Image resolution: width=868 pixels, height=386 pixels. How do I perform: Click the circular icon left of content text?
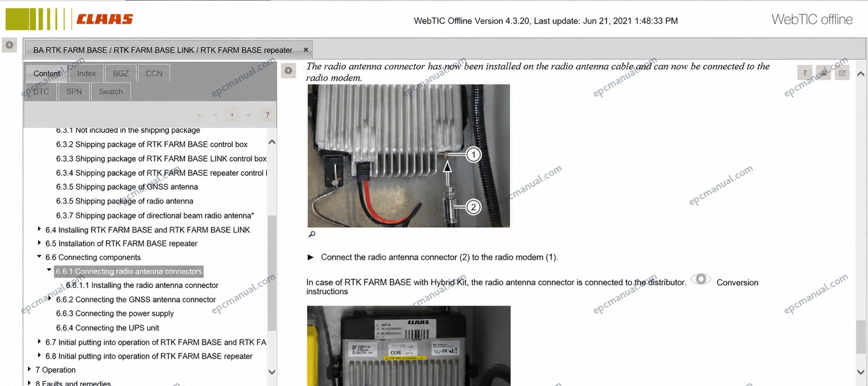[288, 70]
